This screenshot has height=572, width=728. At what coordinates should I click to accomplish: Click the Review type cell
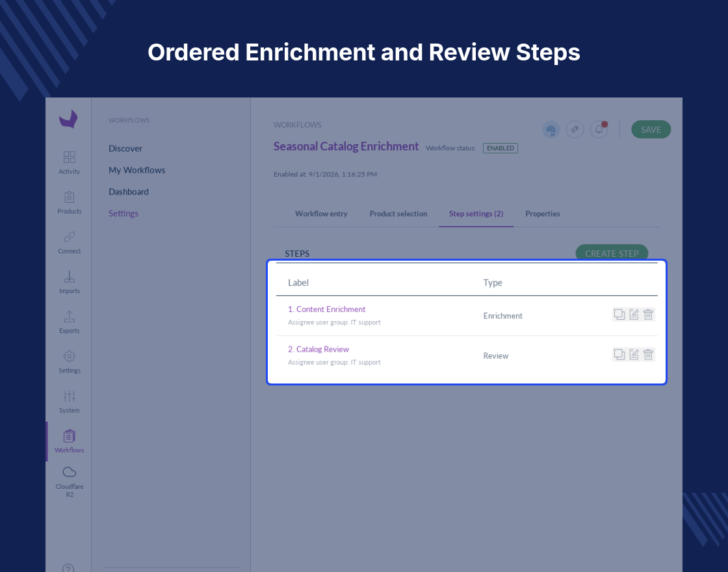click(x=496, y=356)
